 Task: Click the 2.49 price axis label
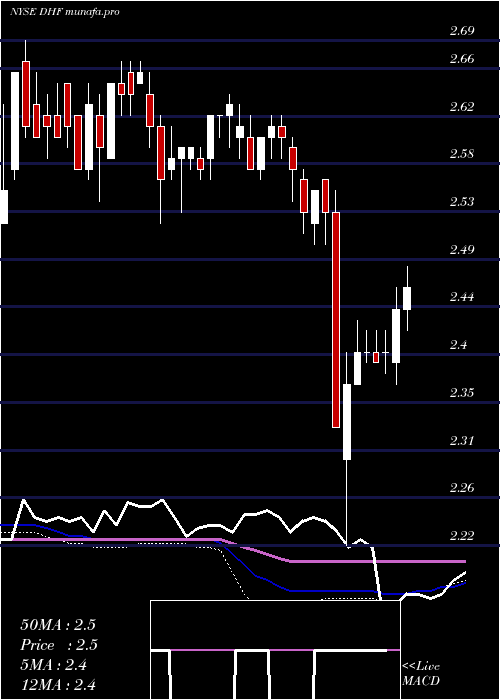[x=462, y=249]
